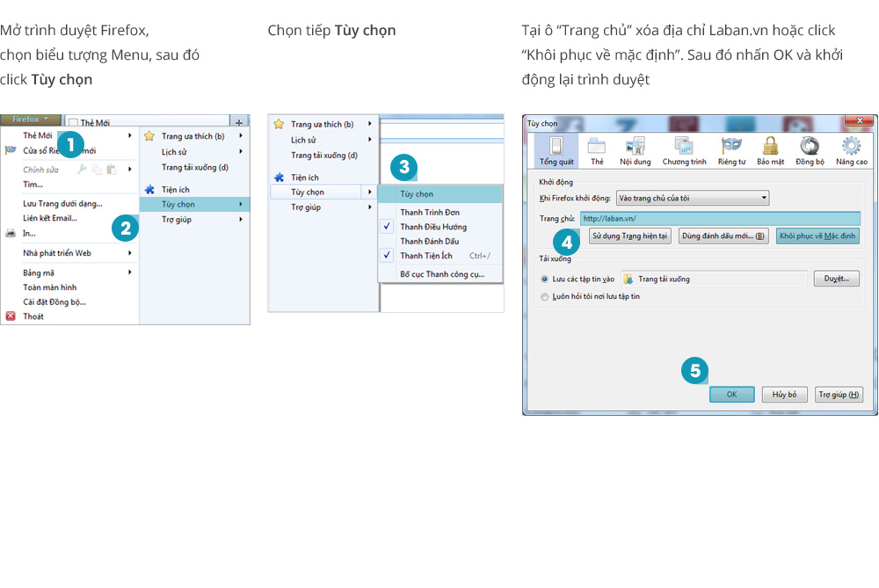Image resolution: width=879 pixels, height=588 pixels.
Task: Open the orange Firefox menu button
Action: (30, 120)
